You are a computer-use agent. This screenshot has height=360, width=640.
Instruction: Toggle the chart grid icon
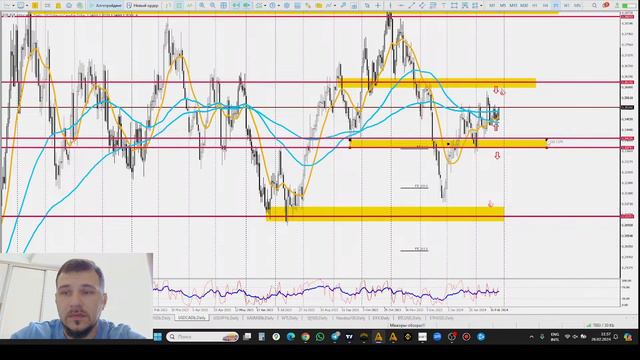pos(224,6)
